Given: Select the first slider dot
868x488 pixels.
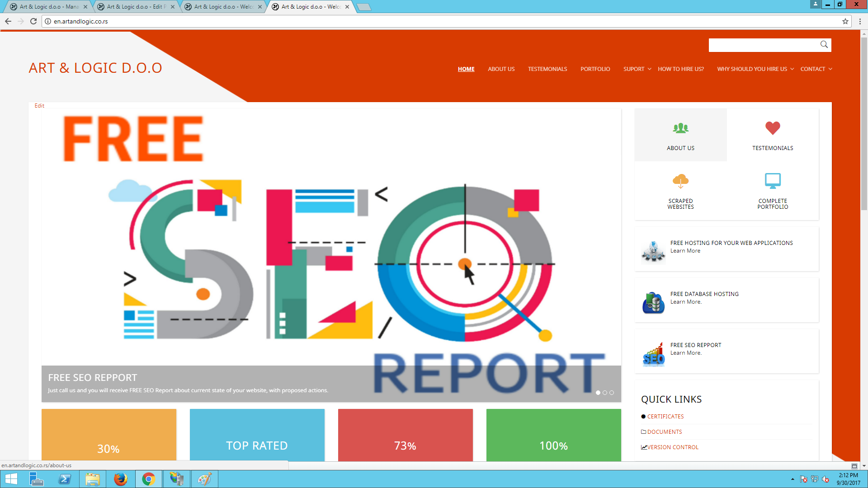Looking at the screenshot, I should 598,393.
